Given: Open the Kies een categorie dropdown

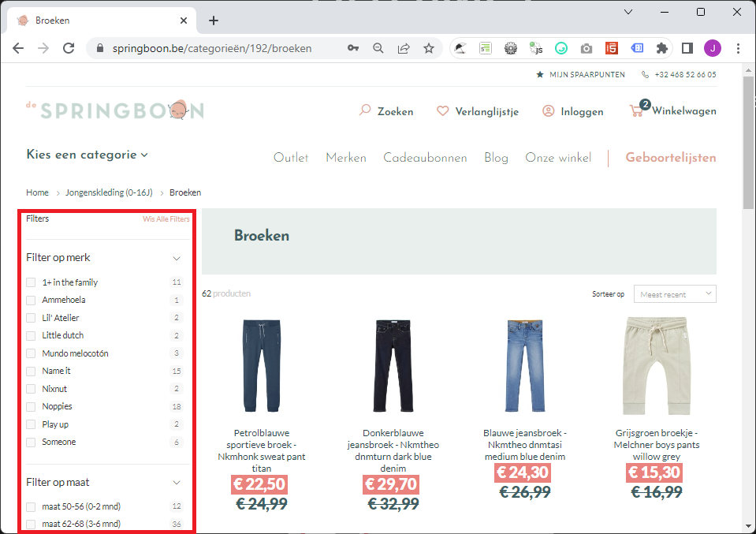Looking at the screenshot, I should pyautogui.click(x=88, y=155).
